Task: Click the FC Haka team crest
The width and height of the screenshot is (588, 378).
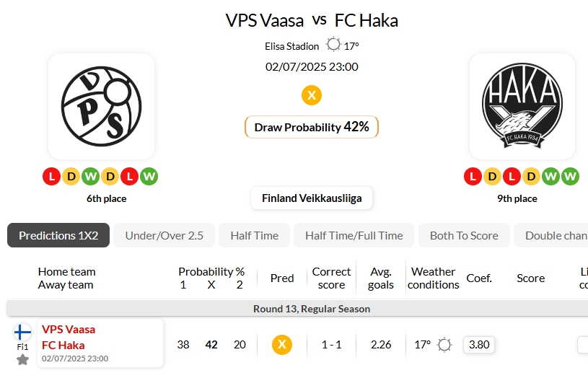Action: 522,107
